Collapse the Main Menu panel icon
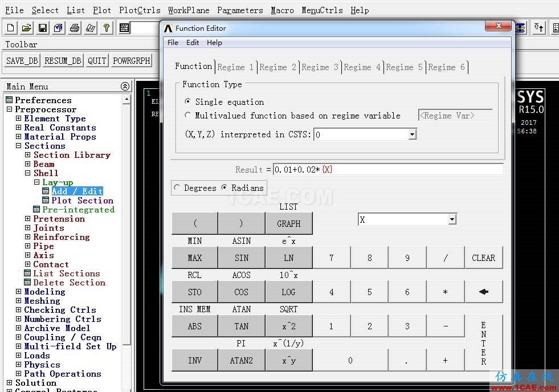The width and height of the screenshot is (559, 392). click(125, 86)
